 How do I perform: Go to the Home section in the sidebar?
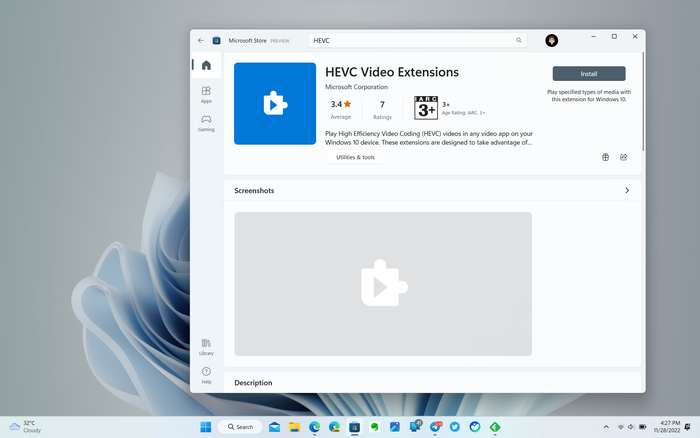tap(206, 65)
